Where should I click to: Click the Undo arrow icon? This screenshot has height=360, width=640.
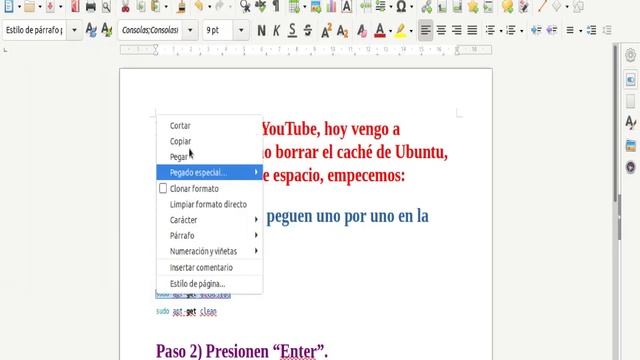click(x=199, y=6)
